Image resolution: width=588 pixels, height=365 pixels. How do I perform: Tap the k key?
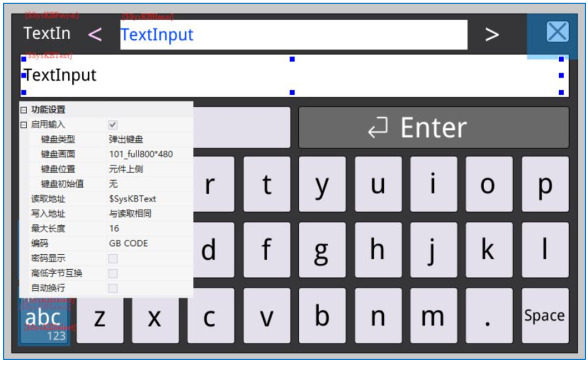point(489,250)
